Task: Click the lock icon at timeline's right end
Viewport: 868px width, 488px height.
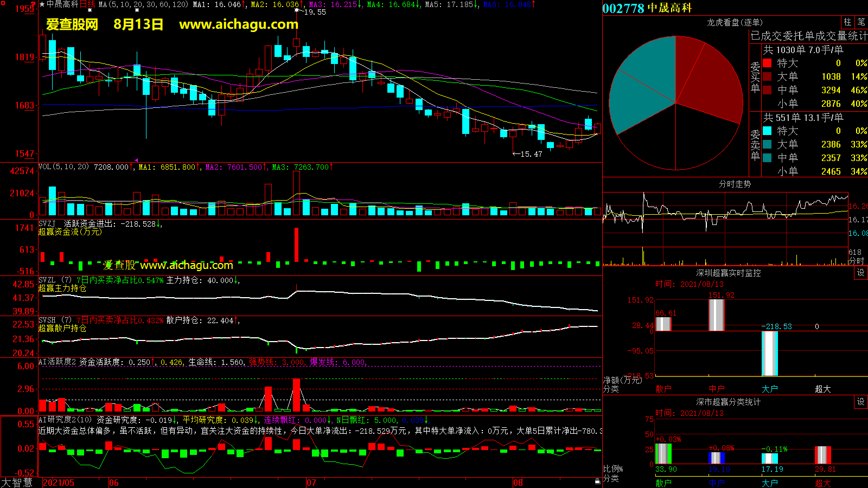Action: (597, 481)
